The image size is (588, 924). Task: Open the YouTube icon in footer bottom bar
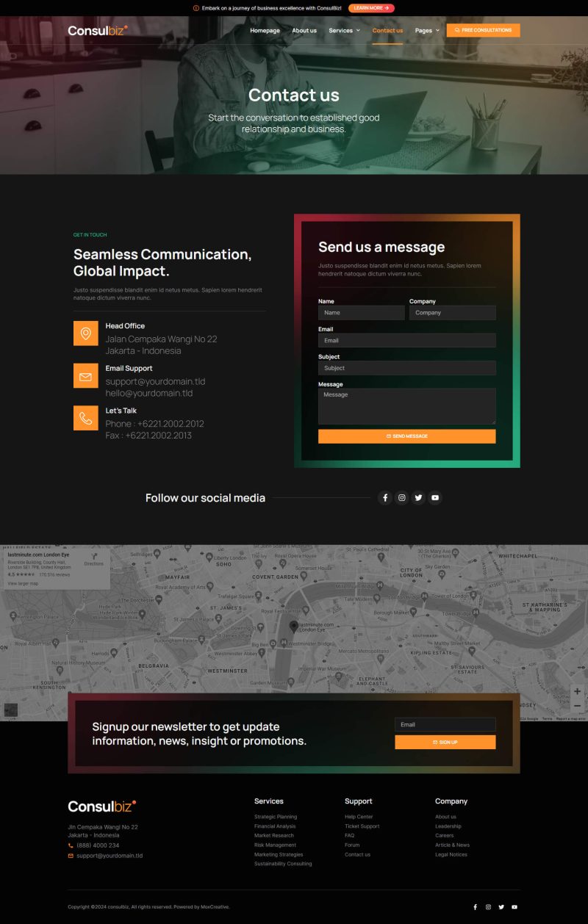pos(514,907)
